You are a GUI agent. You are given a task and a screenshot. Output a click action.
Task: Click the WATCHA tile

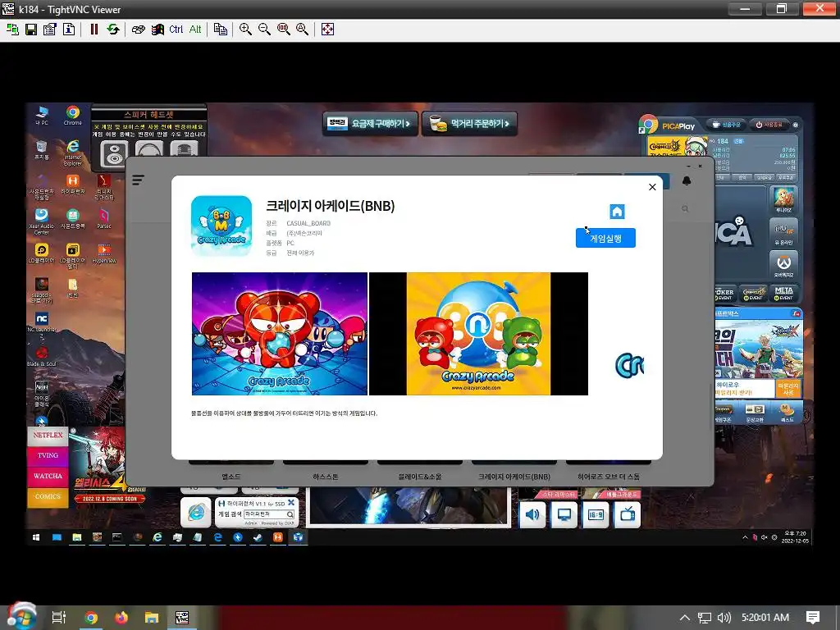pos(48,477)
